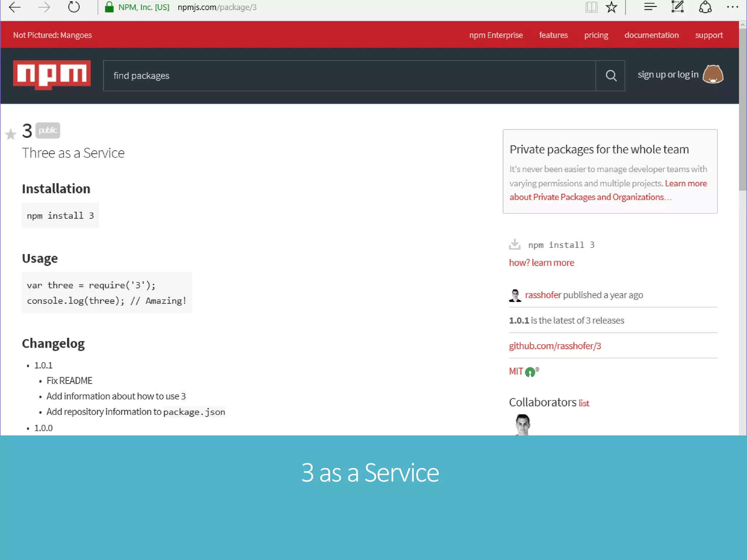Click the Collaborators list link

(584, 403)
